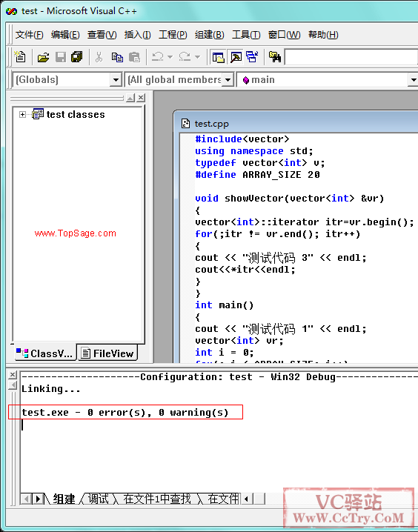Toggle the Output window icon
This screenshot has height=532, width=418.
236,57
